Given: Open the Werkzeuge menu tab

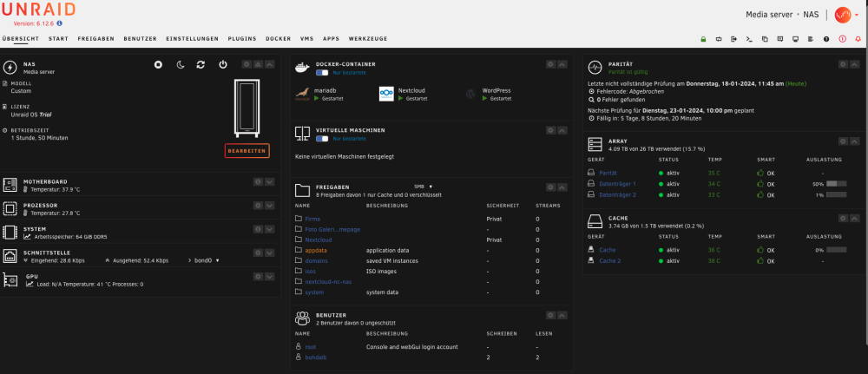Looking at the screenshot, I should point(368,39).
